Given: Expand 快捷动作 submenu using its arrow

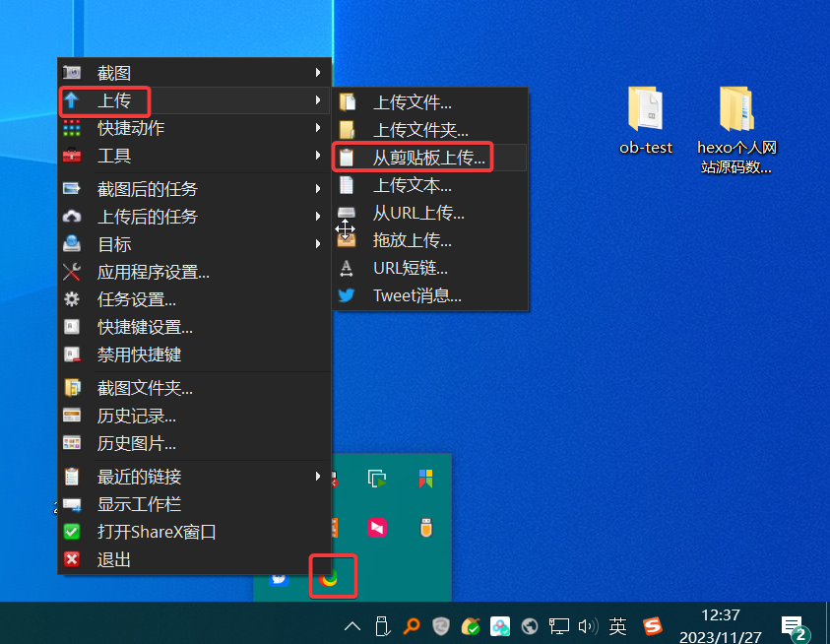Looking at the screenshot, I should pyautogui.click(x=318, y=128).
